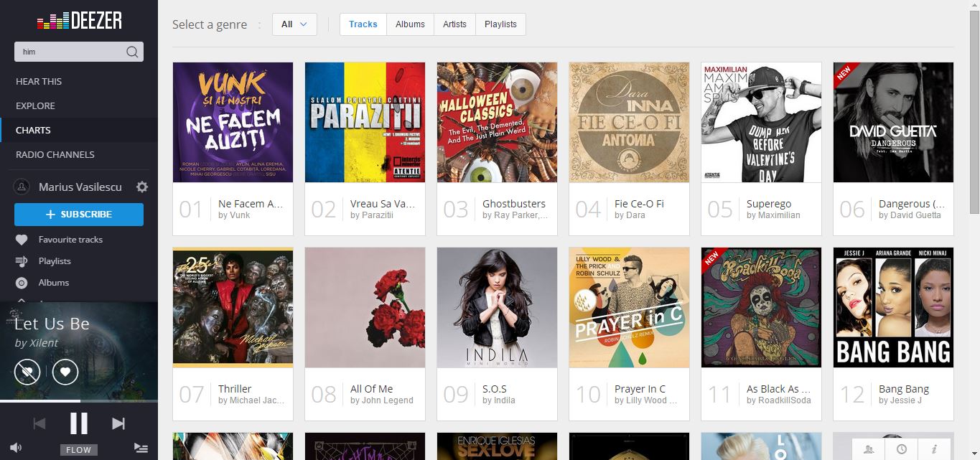Open account settings gear icon

142,187
